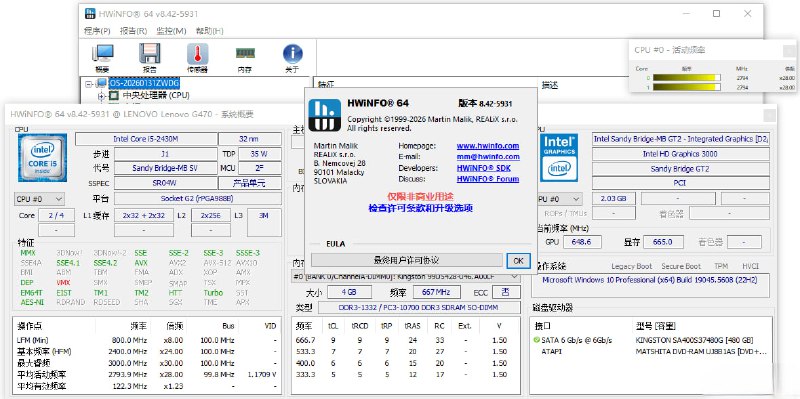Click the 2.03 GB GPU memory field
Viewport: 800px width, 399px height.
coord(614,198)
